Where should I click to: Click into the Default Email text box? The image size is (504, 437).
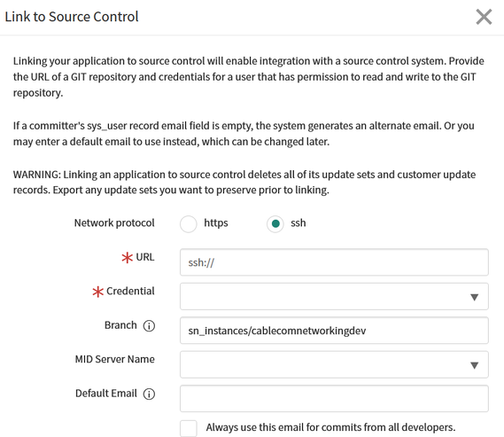click(334, 399)
